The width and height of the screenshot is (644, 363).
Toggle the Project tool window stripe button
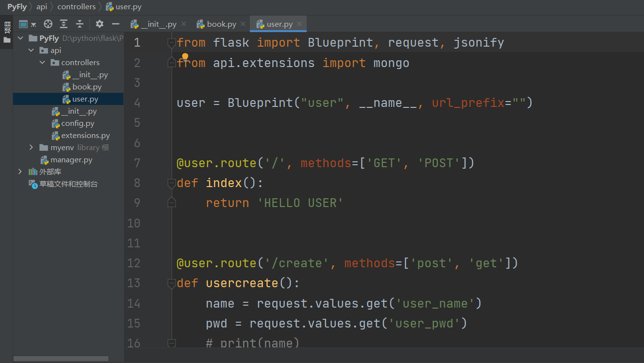coord(7,33)
